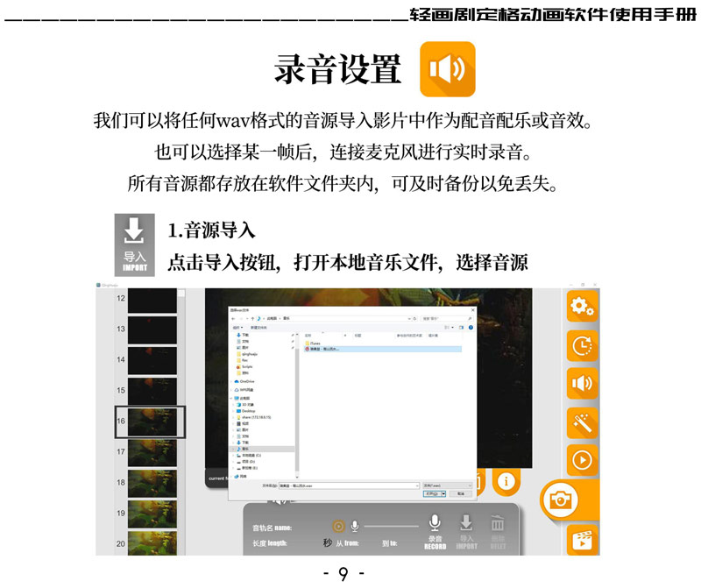Click the orange info icon

point(506,480)
